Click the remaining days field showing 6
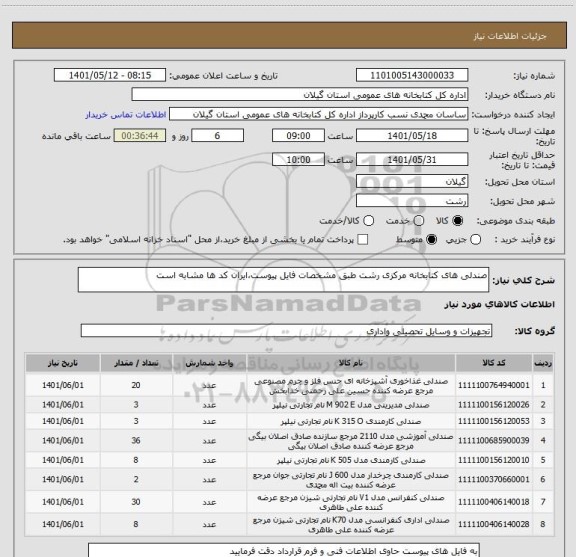 click(x=217, y=136)
